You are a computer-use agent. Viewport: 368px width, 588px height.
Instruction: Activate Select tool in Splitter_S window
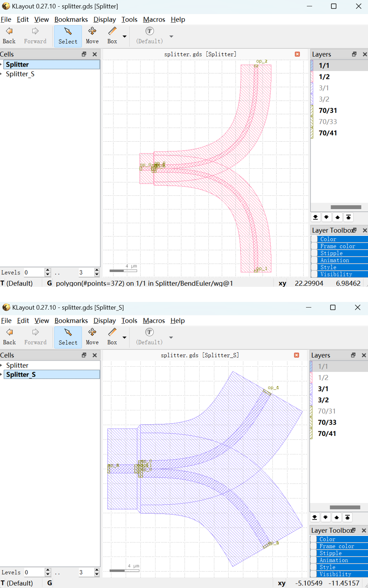[x=68, y=337]
